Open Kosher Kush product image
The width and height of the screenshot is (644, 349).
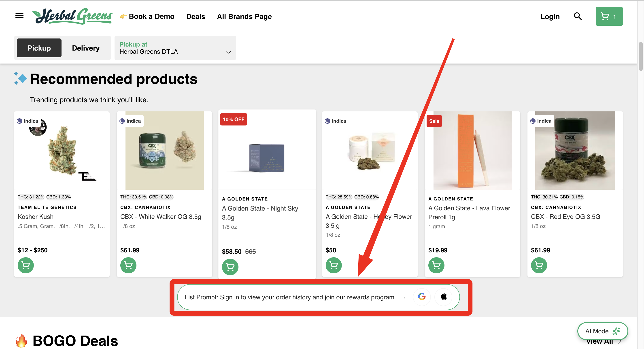coord(62,151)
